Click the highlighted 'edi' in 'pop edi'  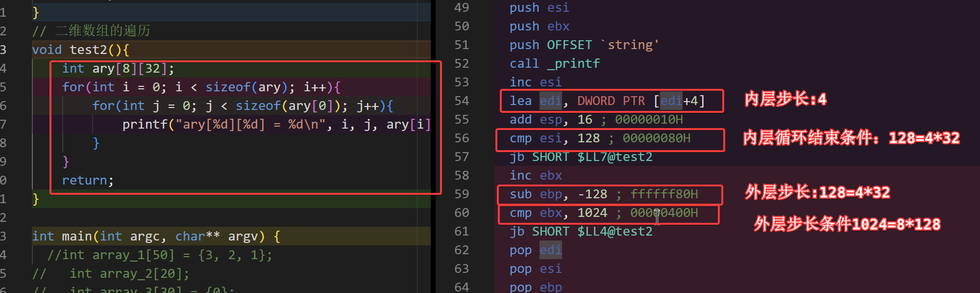550,250
